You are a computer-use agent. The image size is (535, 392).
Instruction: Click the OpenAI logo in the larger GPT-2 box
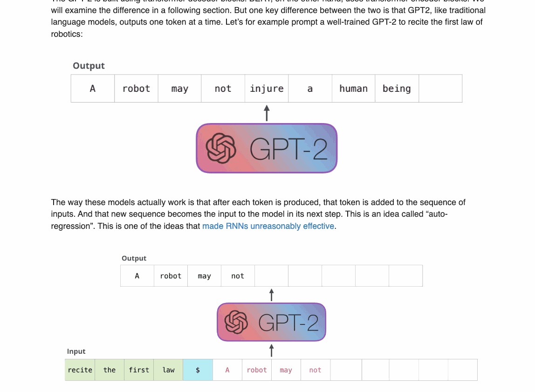coord(221,148)
